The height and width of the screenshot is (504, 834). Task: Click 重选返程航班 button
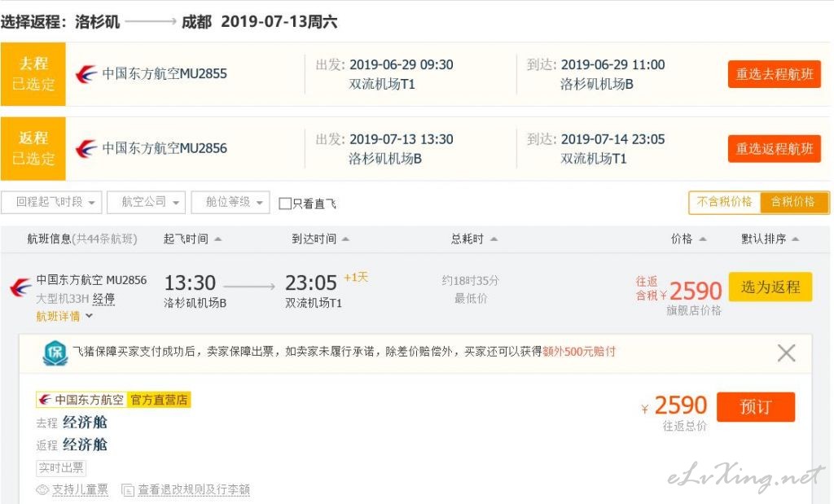point(775,149)
